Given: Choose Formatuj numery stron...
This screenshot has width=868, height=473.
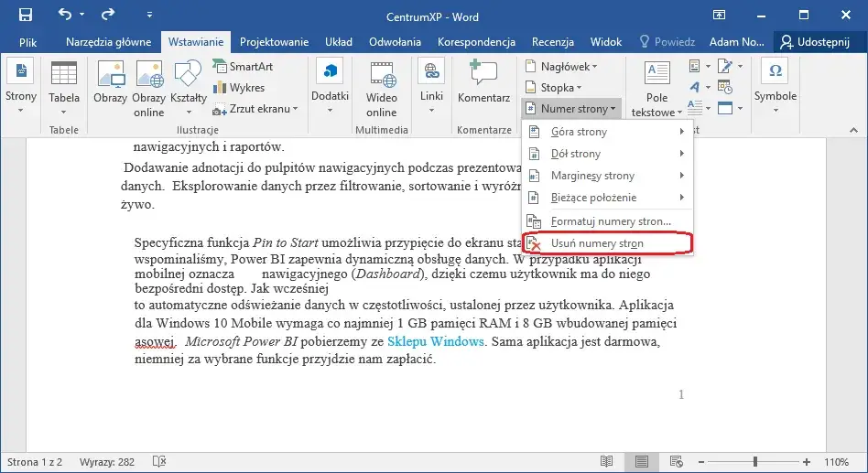Looking at the screenshot, I should click(x=607, y=221).
